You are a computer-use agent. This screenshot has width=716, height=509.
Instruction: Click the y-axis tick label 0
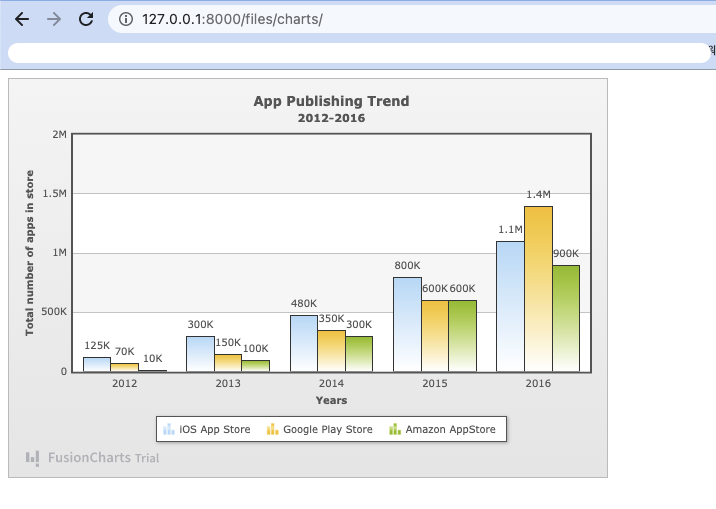[64, 372]
